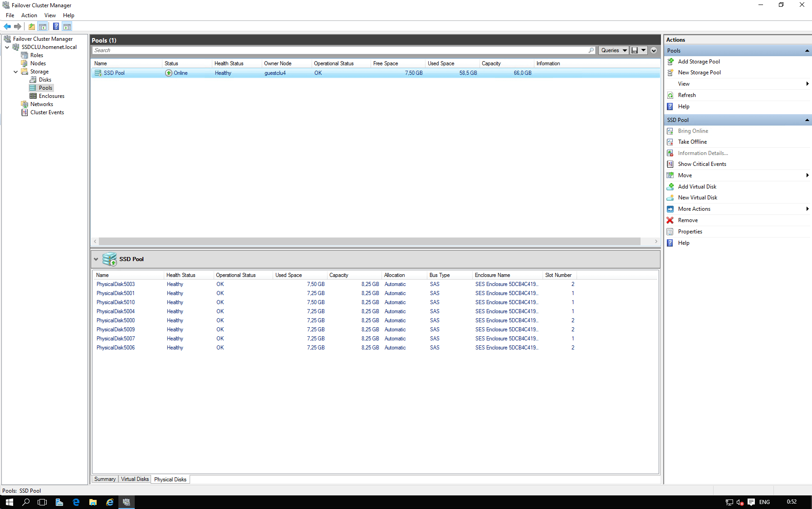Collapse the SSD Pool details panel
The width and height of the screenshot is (812, 509).
coord(96,259)
